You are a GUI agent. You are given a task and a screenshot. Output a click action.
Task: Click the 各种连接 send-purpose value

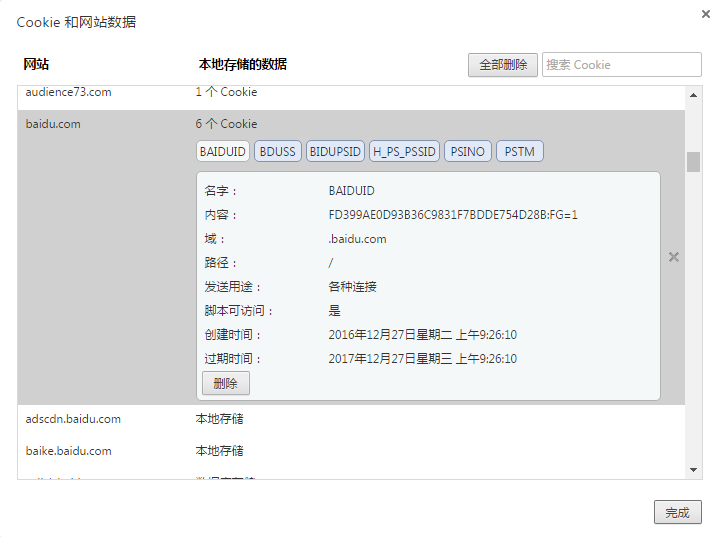click(353, 287)
